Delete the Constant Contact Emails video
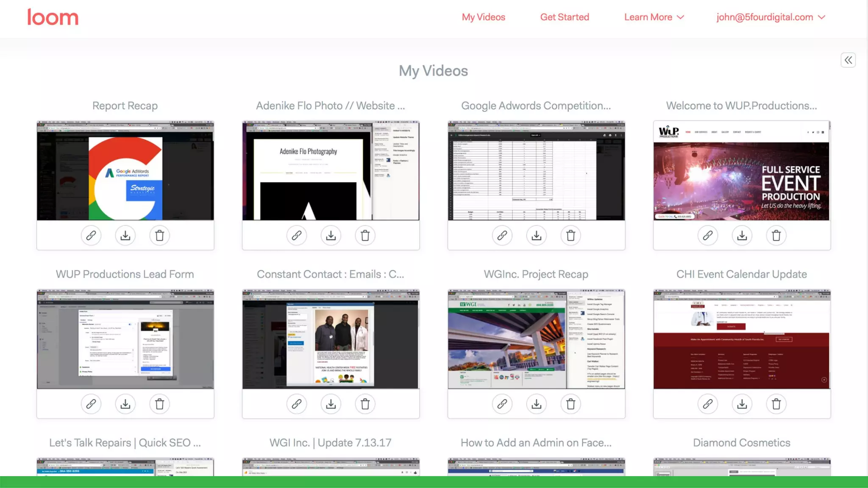The width and height of the screenshot is (868, 488). (x=365, y=404)
